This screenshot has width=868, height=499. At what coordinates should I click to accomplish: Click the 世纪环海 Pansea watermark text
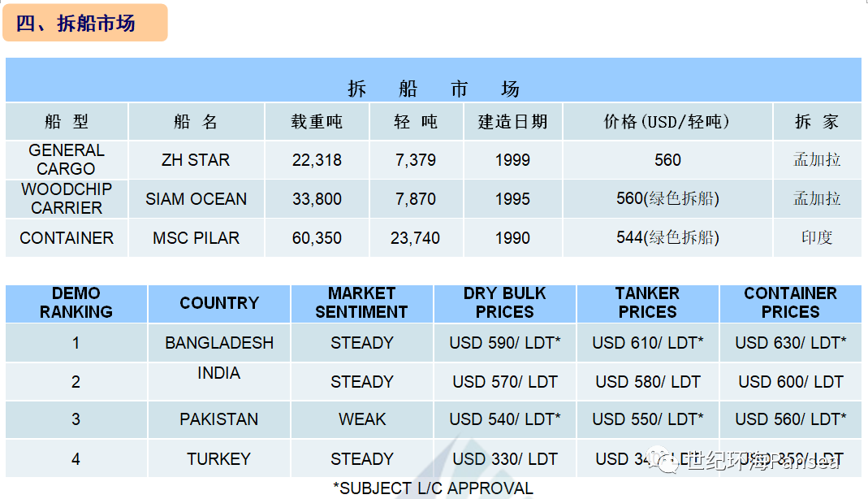pyautogui.click(x=765, y=461)
